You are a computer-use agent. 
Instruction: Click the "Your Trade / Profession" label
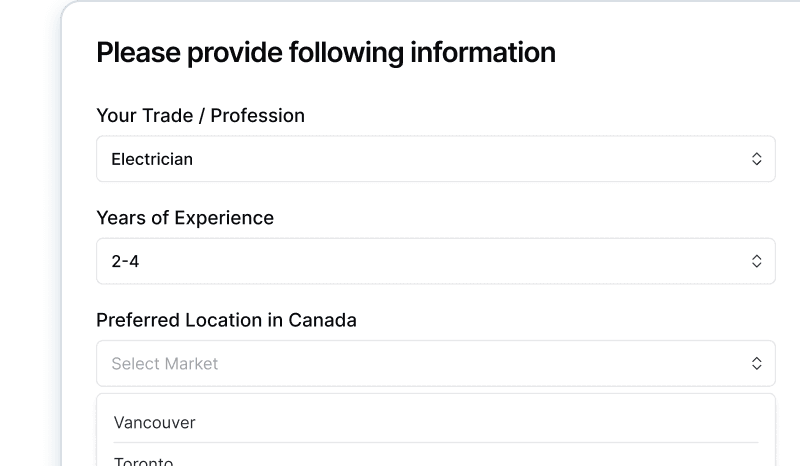pyautogui.click(x=200, y=116)
